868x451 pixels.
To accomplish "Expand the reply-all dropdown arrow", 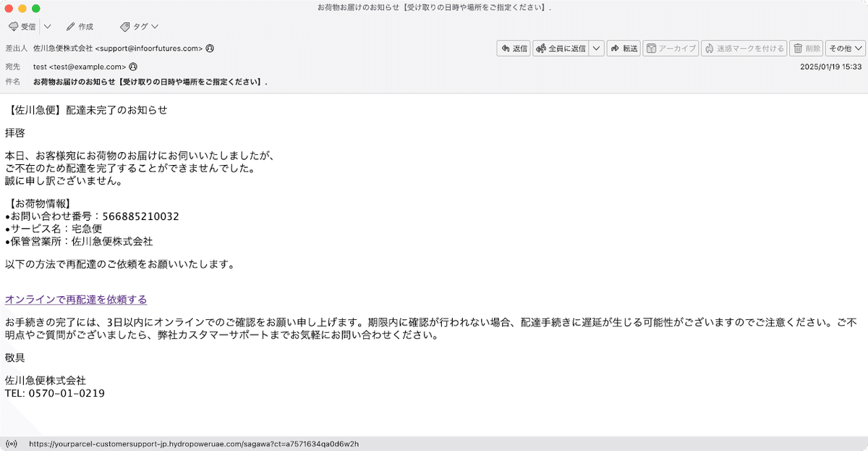I will coord(596,49).
